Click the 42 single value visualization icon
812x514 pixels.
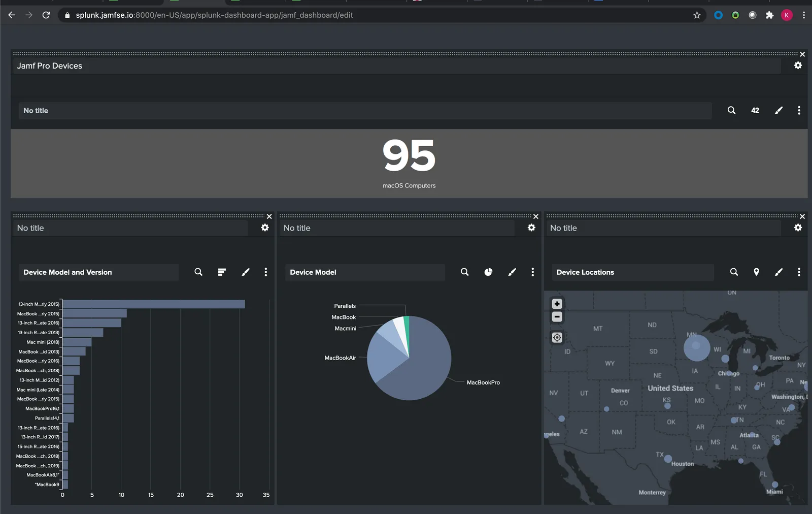pos(755,110)
